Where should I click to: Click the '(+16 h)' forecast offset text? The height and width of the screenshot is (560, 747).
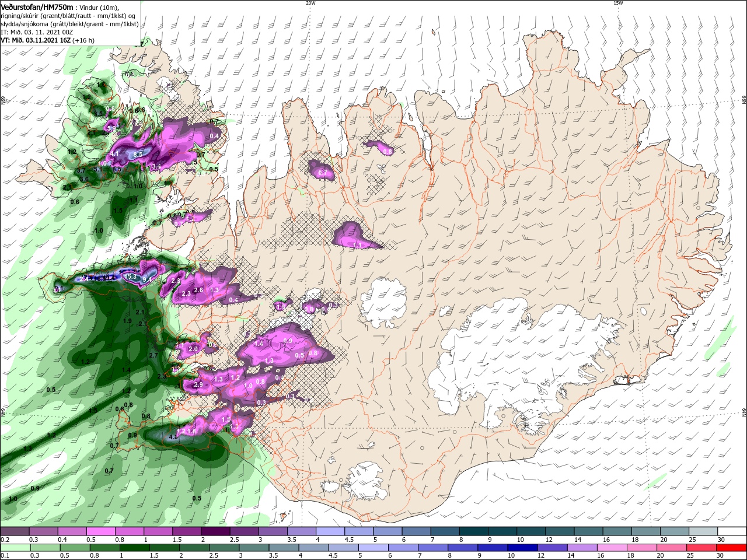point(83,40)
